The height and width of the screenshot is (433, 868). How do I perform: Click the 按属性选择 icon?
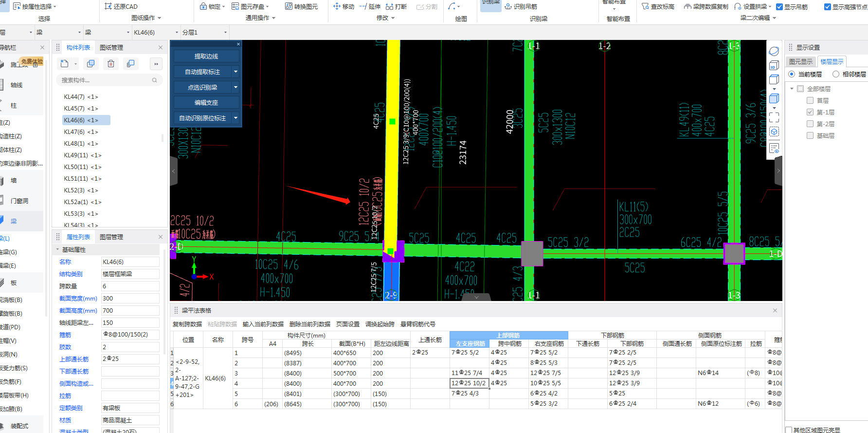17,6
